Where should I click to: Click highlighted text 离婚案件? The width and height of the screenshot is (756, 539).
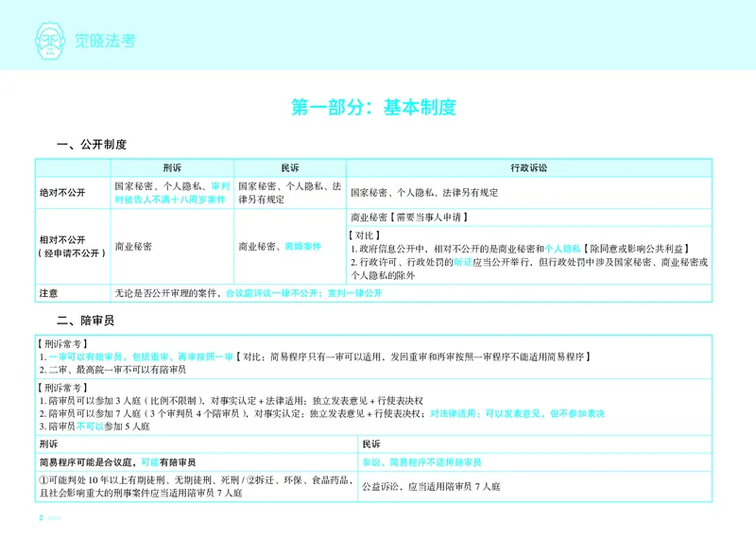(x=302, y=247)
